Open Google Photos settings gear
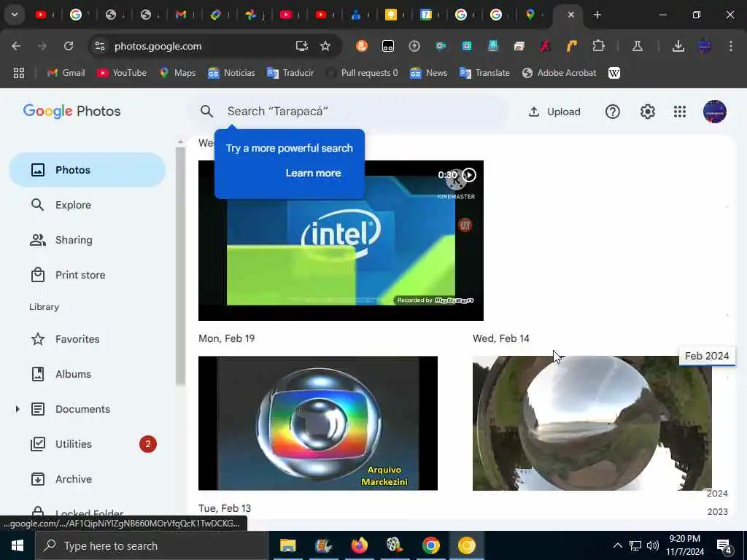The width and height of the screenshot is (747, 560). coord(648,112)
